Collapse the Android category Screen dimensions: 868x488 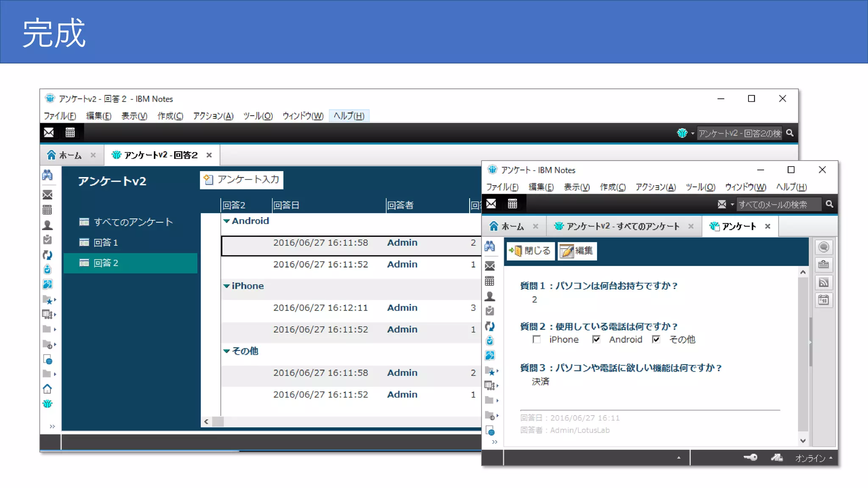pos(227,221)
